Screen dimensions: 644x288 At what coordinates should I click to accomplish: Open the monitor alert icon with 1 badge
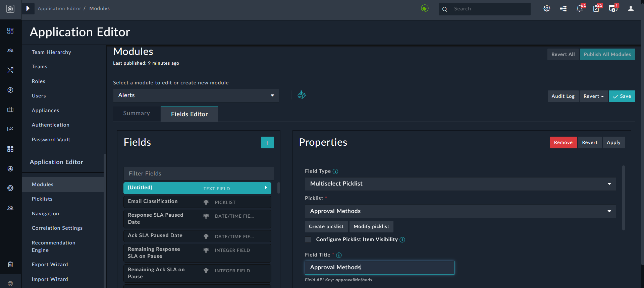tap(613, 8)
